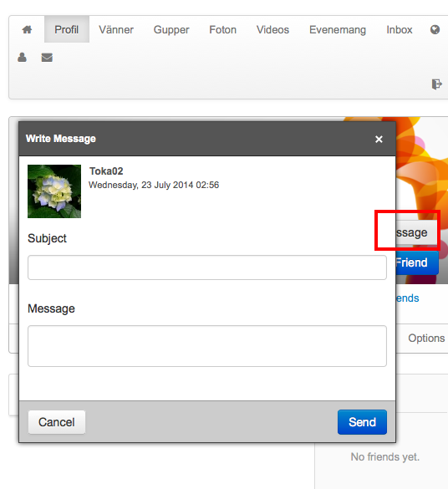Image resolution: width=448 pixels, height=489 pixels.
Task: Open the Videos section
Action: pos(272,29)
